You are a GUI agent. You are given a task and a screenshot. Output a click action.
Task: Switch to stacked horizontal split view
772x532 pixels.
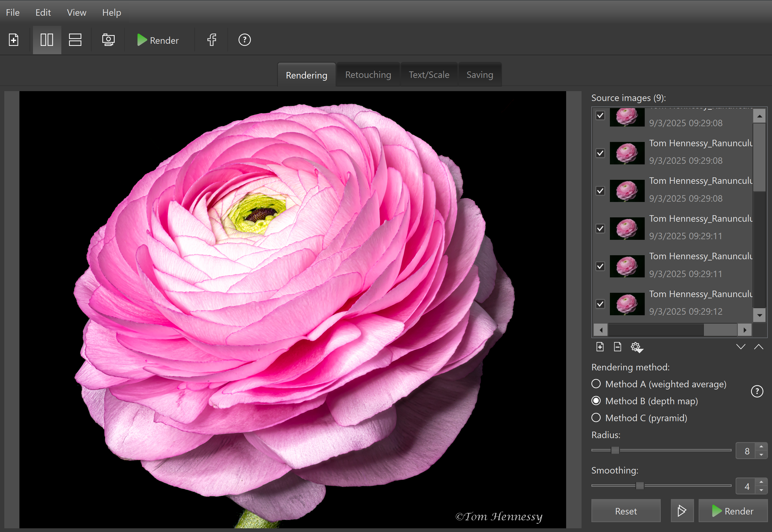click(75, 40)
